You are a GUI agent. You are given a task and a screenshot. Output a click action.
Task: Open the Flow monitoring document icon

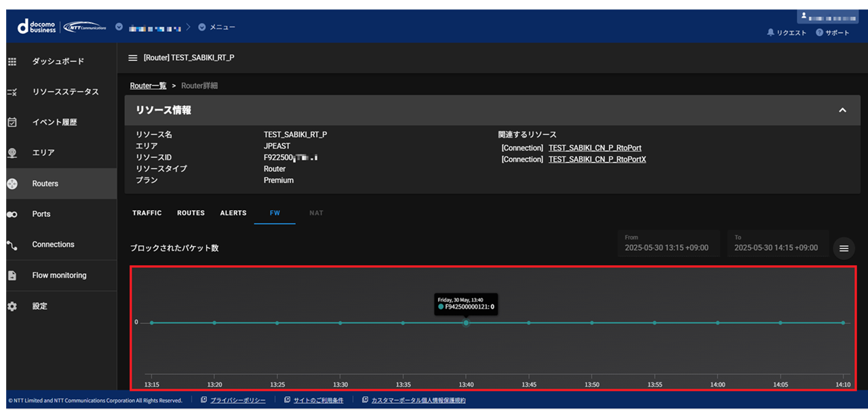(x=12, y=276)
